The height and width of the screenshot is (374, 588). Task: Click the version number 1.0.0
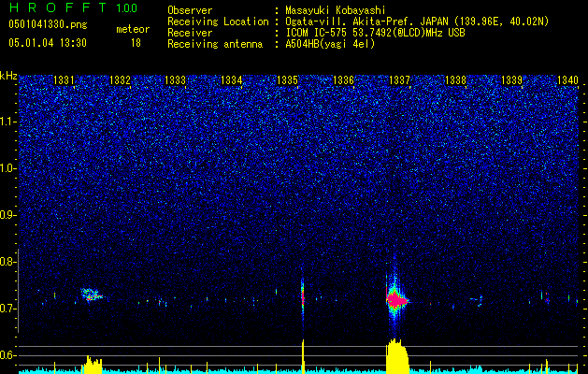127,8
